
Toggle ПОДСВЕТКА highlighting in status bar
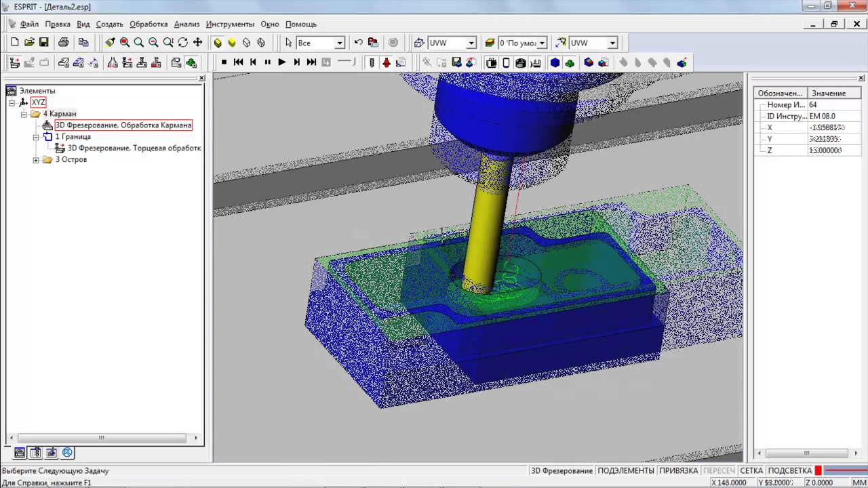tap(789, 470)
